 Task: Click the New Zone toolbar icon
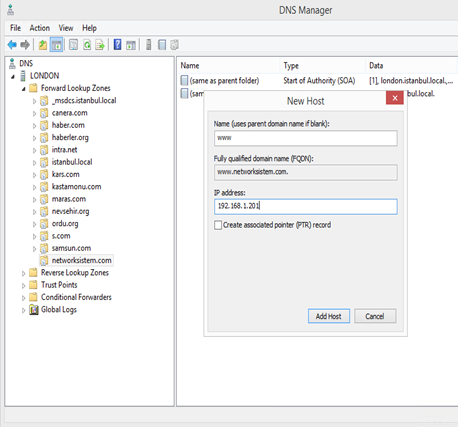[x=175, y=45]
